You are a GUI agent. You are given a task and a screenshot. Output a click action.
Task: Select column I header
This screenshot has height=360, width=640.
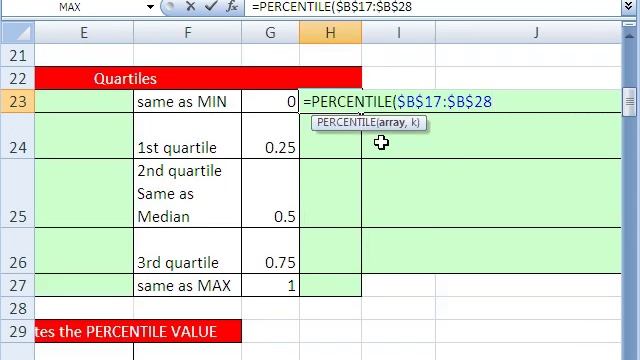click(398, 33)
